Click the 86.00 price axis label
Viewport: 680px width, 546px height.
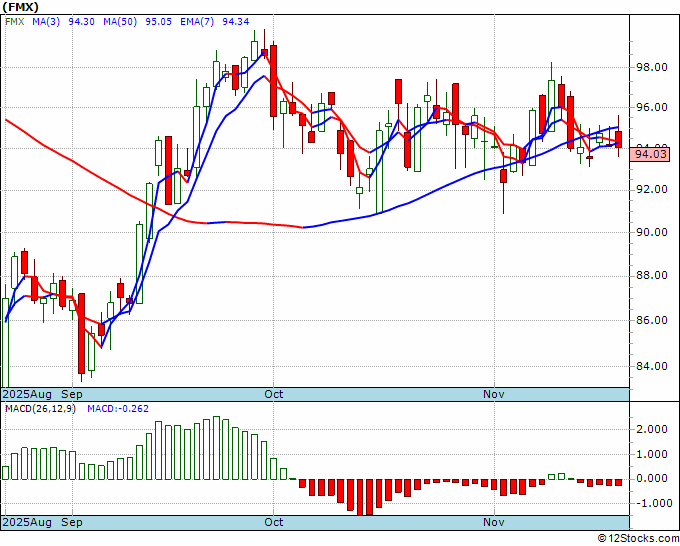651,320
